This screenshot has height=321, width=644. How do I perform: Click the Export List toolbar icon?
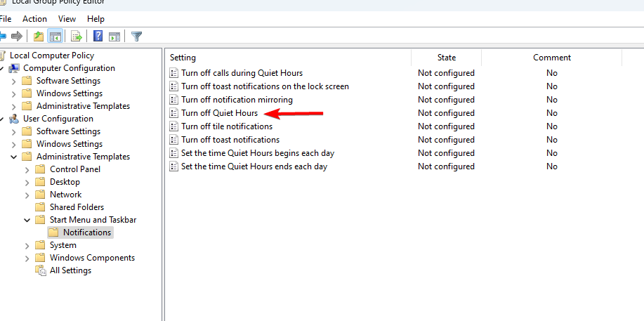(77, 37)
